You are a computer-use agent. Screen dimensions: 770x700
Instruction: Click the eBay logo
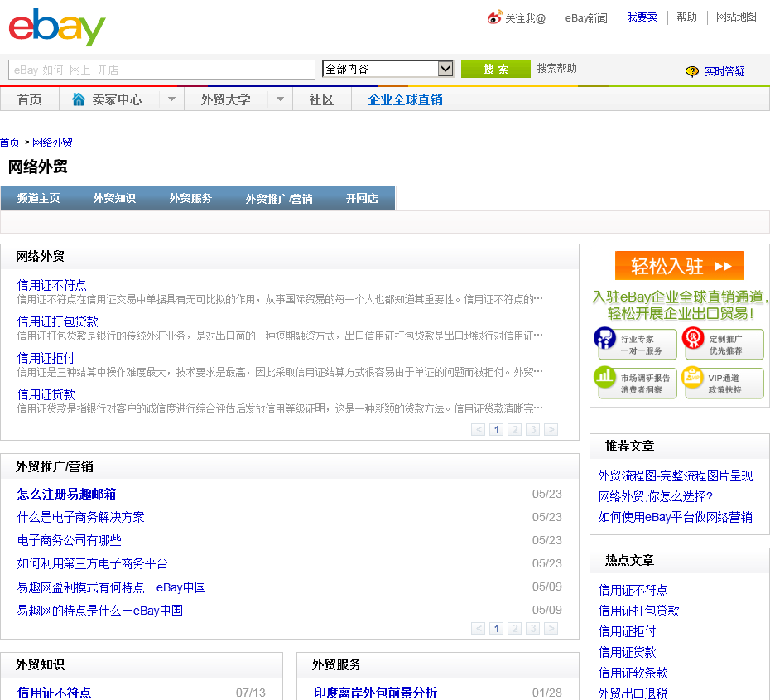pyautogui.click(x=57, y=27)
